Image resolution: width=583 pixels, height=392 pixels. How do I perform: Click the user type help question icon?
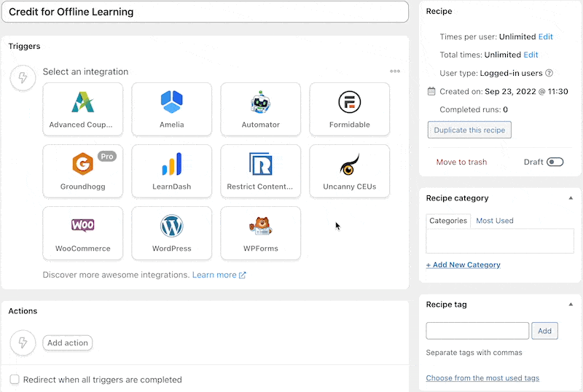(x=549, y=73)
